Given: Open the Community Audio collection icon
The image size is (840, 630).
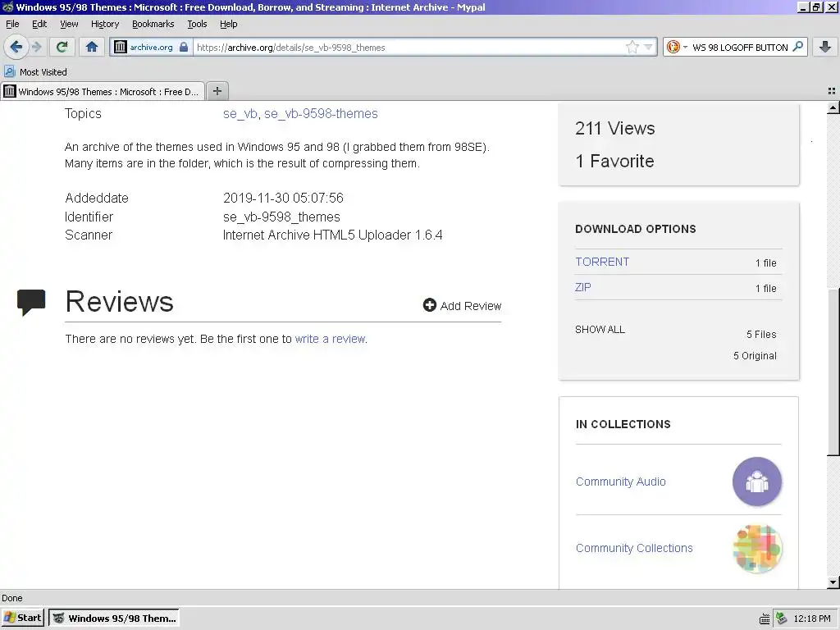Looking at the screenshot, I should pos(757,482).
